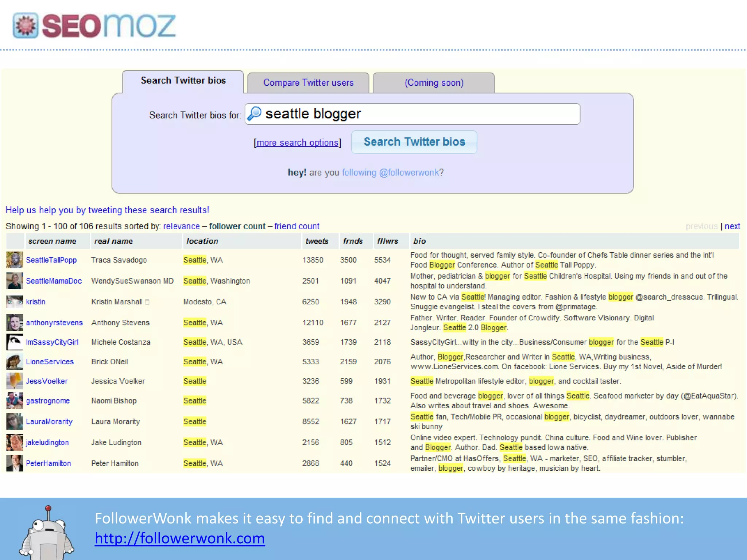This screenshot has height=560, width=747.
Task: Select the (Coming soon) tab
Action: click(x=434, y=83)
